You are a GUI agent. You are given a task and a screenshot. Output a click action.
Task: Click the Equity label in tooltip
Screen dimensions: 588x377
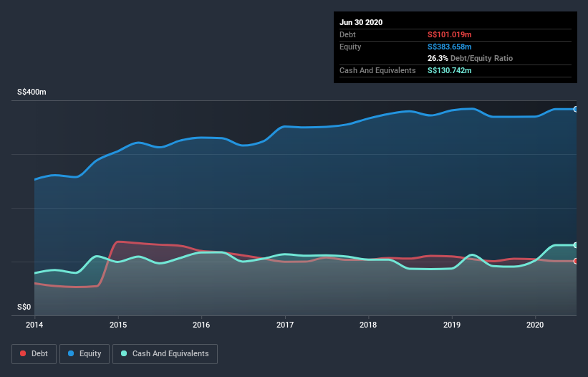click(350, 47)
